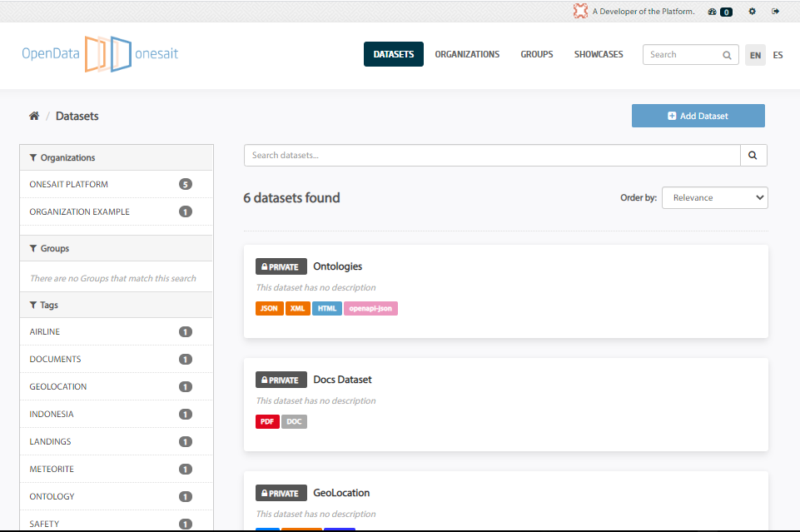
Task: Click the HTML format tag on Ontologies
Action: coord(327,309)
